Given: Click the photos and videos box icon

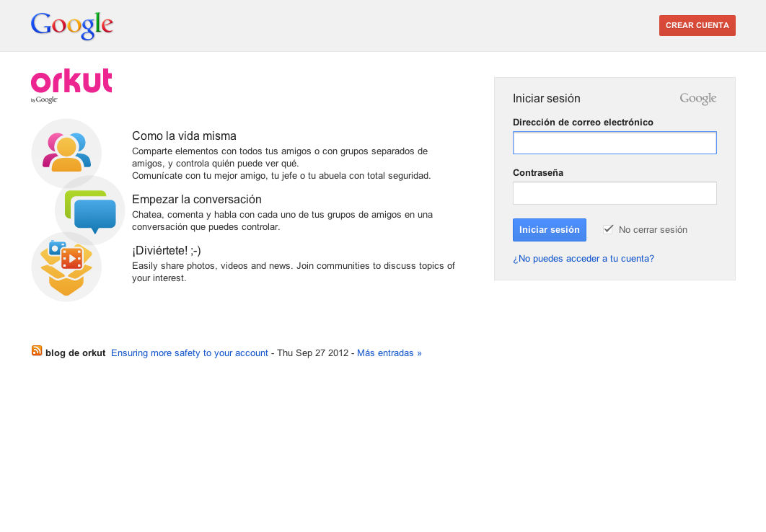Looking at the screenshot, I should point(66,267).
